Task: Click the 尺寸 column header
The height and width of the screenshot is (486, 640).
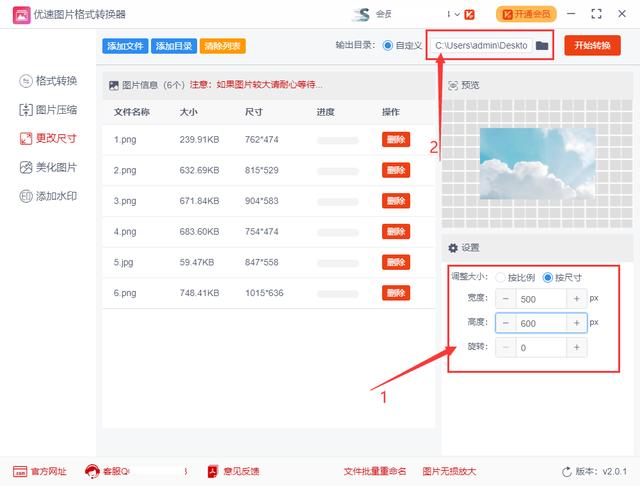Action: [254, 112]
